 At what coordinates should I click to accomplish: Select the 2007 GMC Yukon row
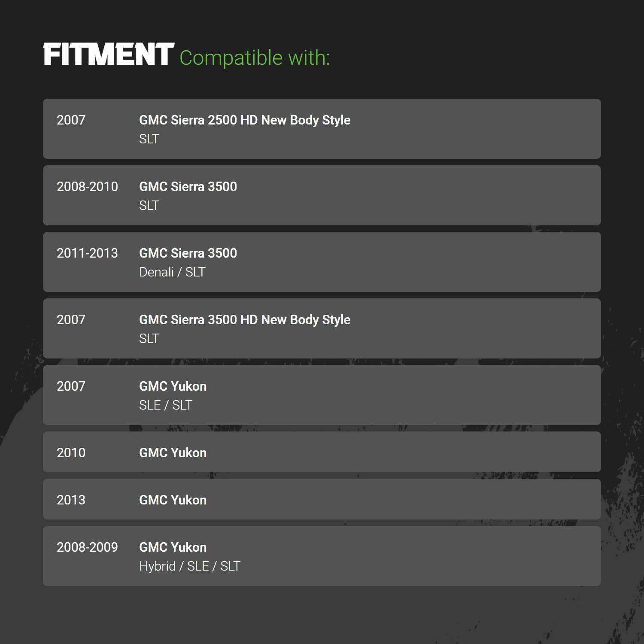pyautogui.click(x=322, y=395)
